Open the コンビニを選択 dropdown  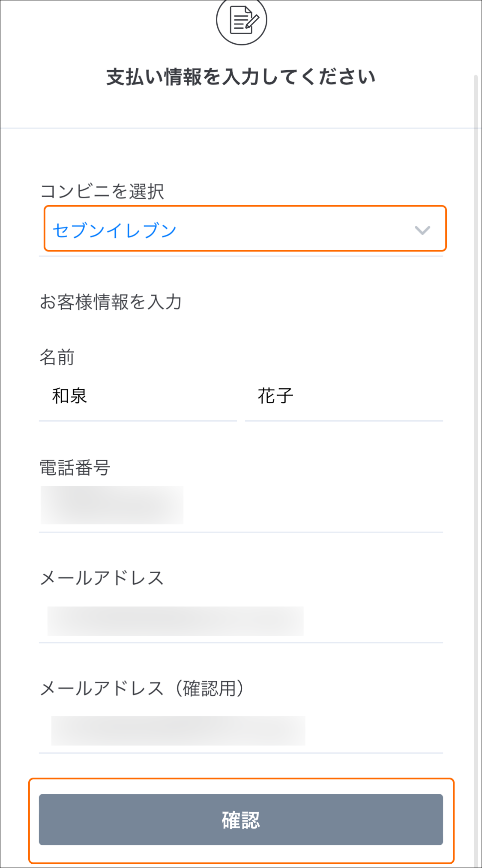pyautogui.click(x=241, y=230)
